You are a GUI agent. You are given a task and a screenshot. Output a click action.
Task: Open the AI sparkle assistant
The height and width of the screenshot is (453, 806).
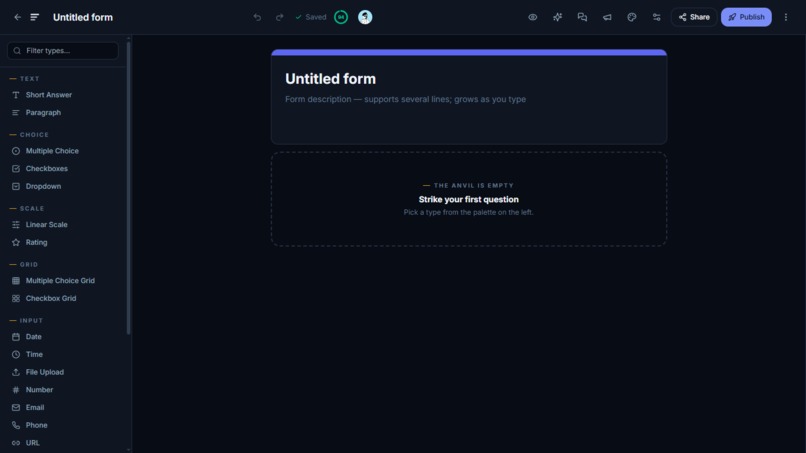pyautogui.click(x=557, y=17)
